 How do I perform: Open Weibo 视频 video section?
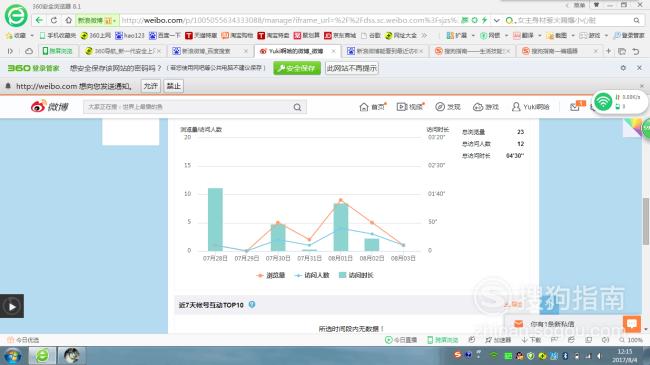(410, 107)
